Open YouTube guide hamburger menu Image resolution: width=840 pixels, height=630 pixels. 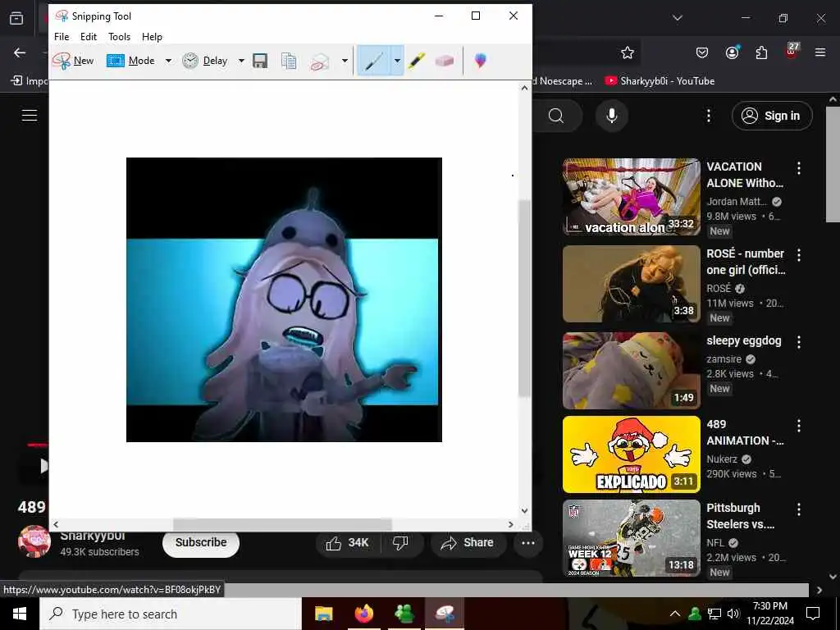pyautogui.click(x=30, y=115)
